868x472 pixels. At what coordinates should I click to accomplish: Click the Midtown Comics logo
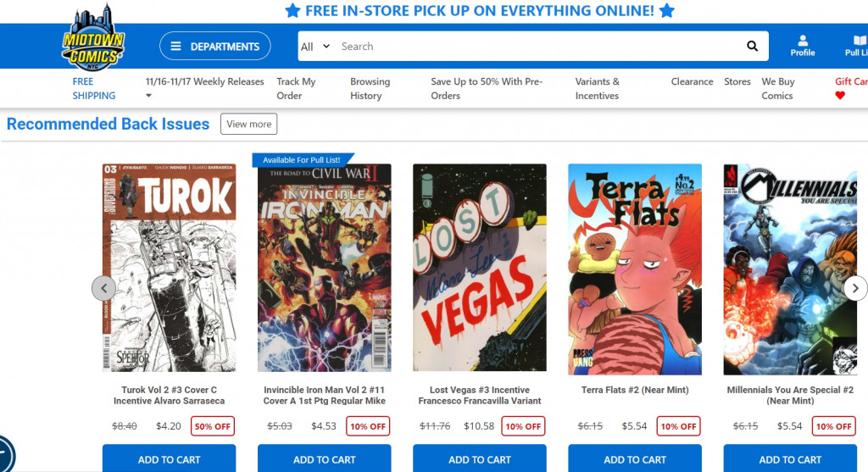coord(93,37)
